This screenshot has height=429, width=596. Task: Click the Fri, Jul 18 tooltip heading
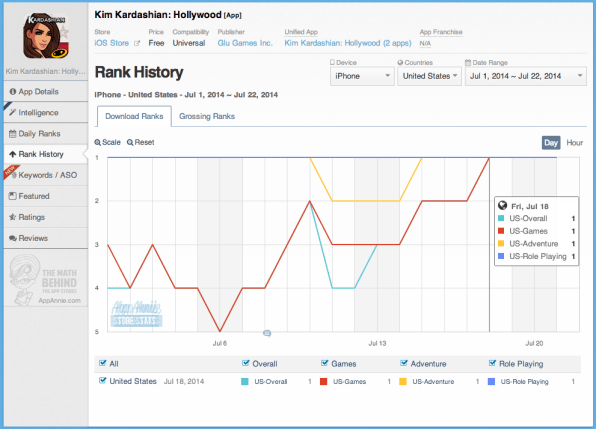tap(530, 206)
